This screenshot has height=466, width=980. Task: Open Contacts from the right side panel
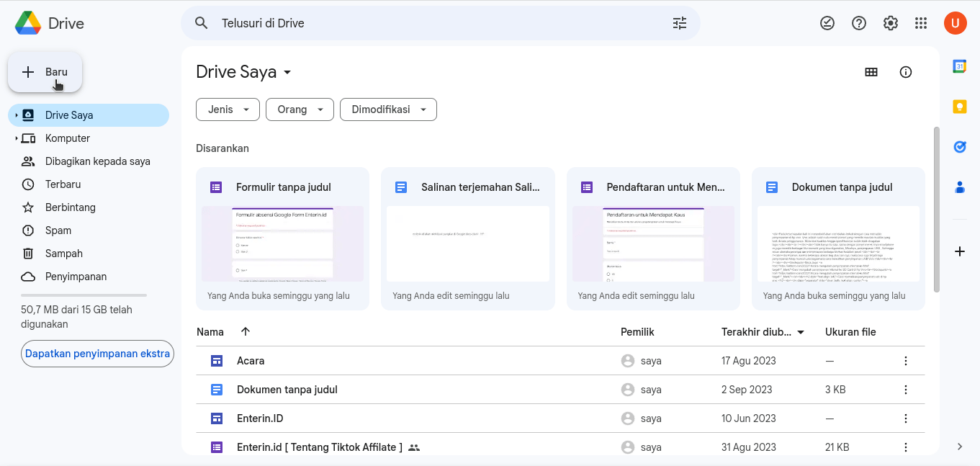click(x=959, y=187)
